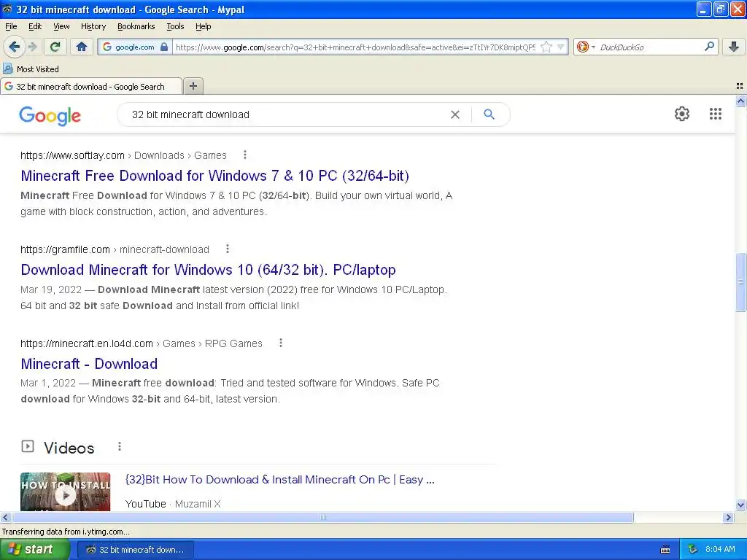Click the network tray icon
747x560 pixels.
[692, 550]
